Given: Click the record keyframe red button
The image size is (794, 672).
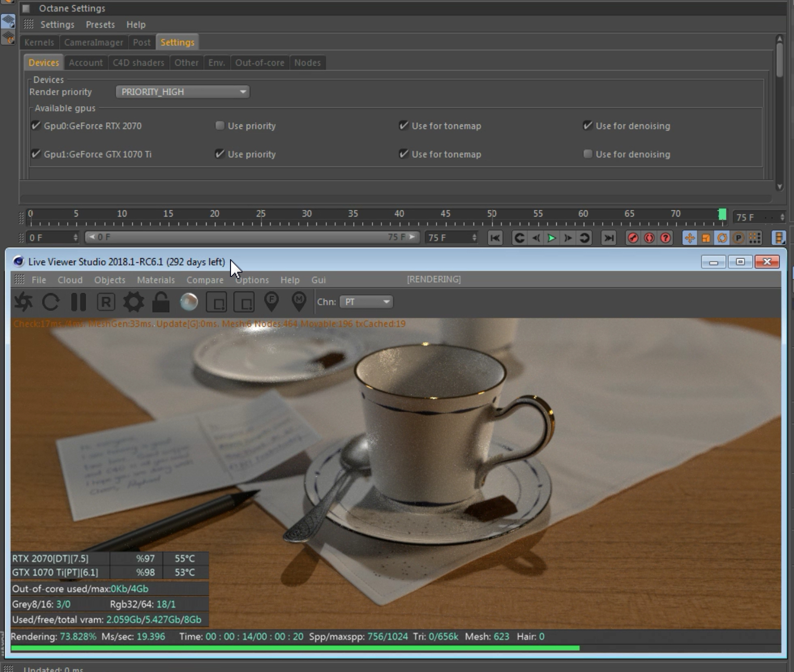Looking at the screenshot, I should tap(633, 238).
